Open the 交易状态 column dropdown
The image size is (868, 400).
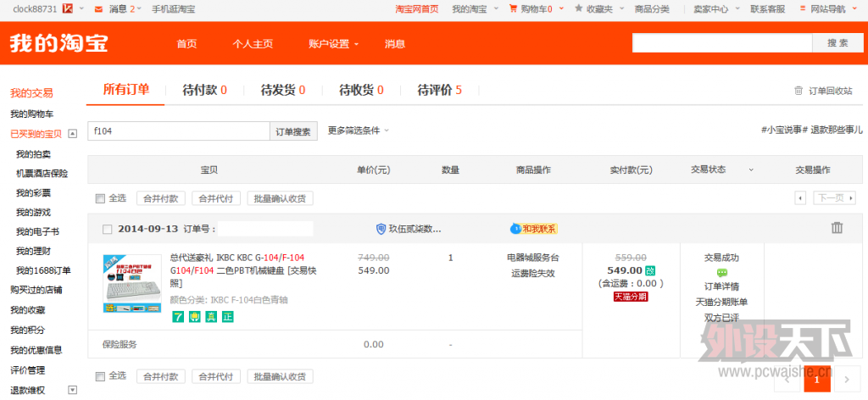[x=751, y=169]
